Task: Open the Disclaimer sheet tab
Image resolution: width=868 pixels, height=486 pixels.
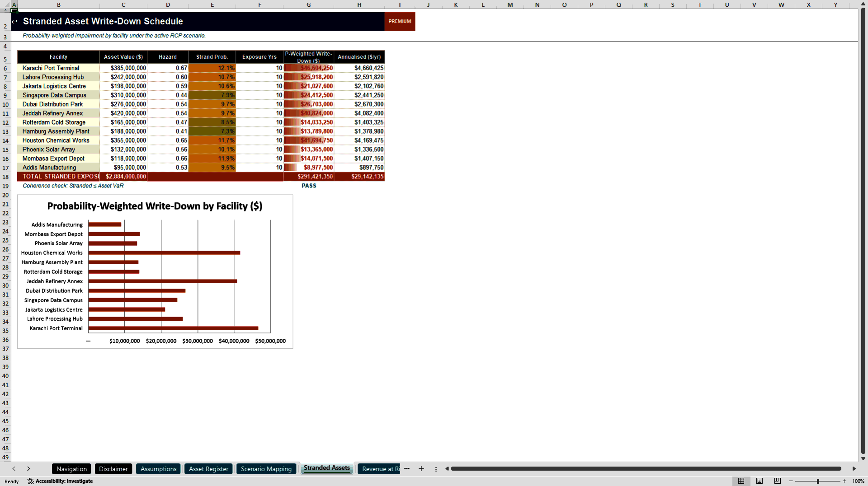Action: (x=113, y=469)
